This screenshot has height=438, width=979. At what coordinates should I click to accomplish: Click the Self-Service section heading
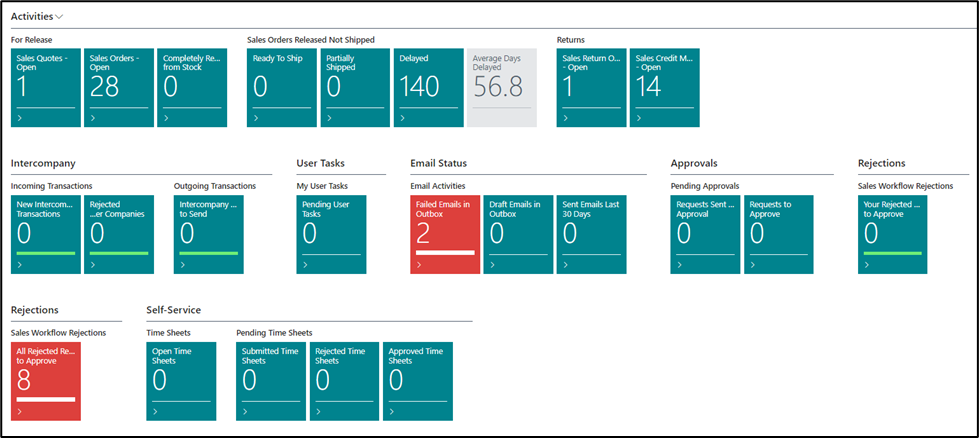pyautogui.click(x=174, y=310)
